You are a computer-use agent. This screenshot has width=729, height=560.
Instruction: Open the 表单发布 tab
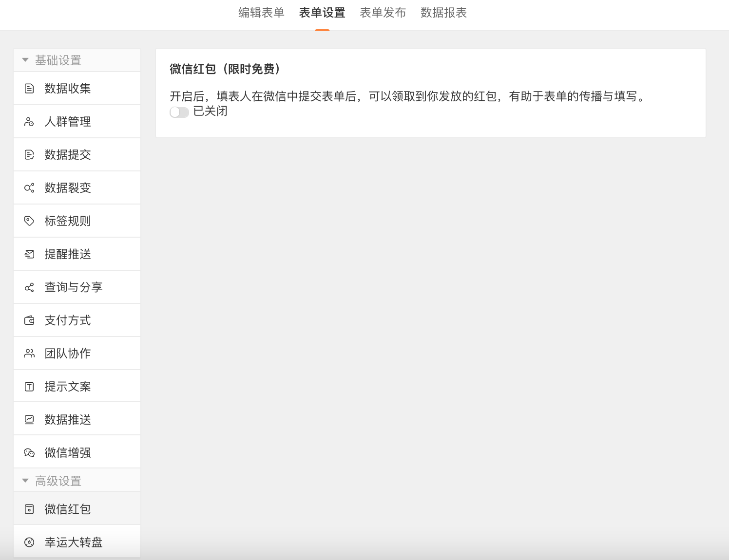click(x=383, y=13)
